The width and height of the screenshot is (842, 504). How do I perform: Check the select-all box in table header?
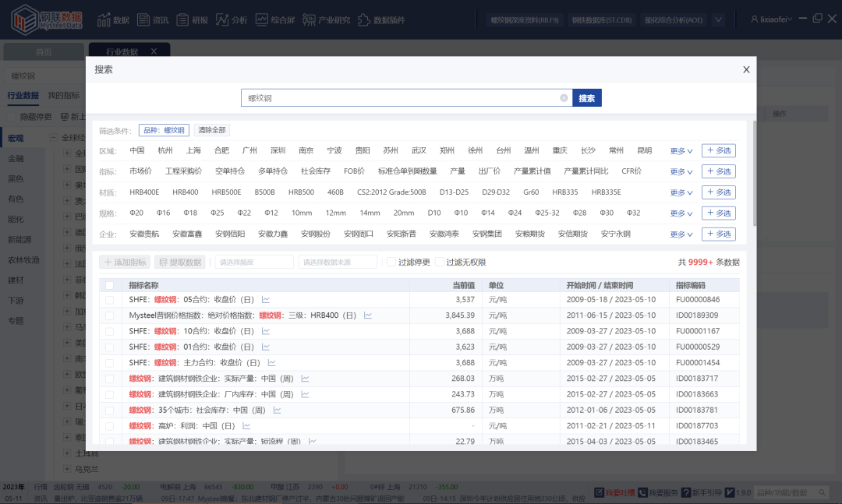(110, 286)
